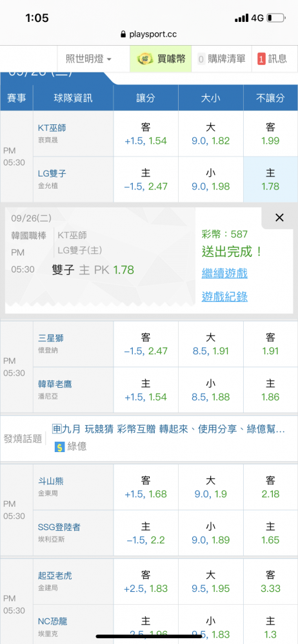Screen dimensions: 298x644
Task: Tap the 申 tag icon before topic
Action: [x=57, y=429]
